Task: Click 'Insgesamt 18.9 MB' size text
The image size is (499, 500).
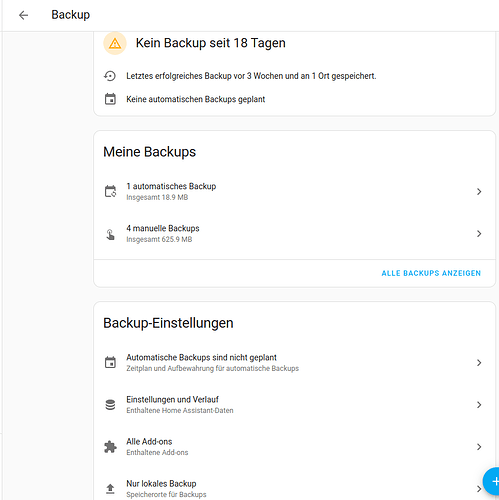Action: [x=157, y=197]
